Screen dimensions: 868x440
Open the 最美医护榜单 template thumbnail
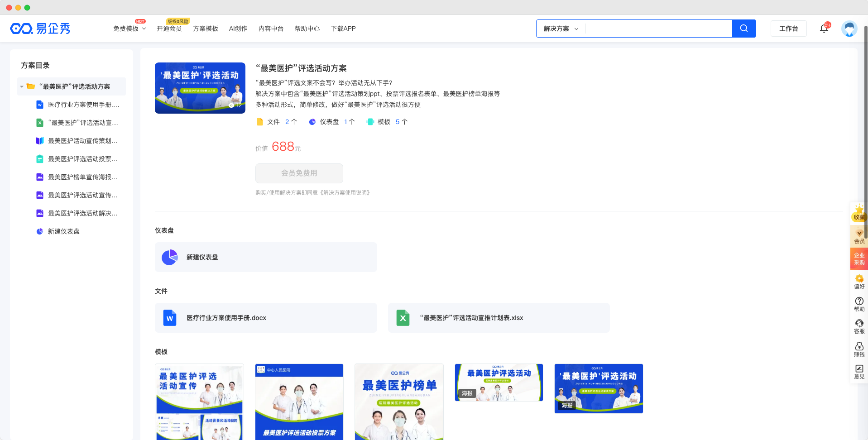(x=399, y=402)
